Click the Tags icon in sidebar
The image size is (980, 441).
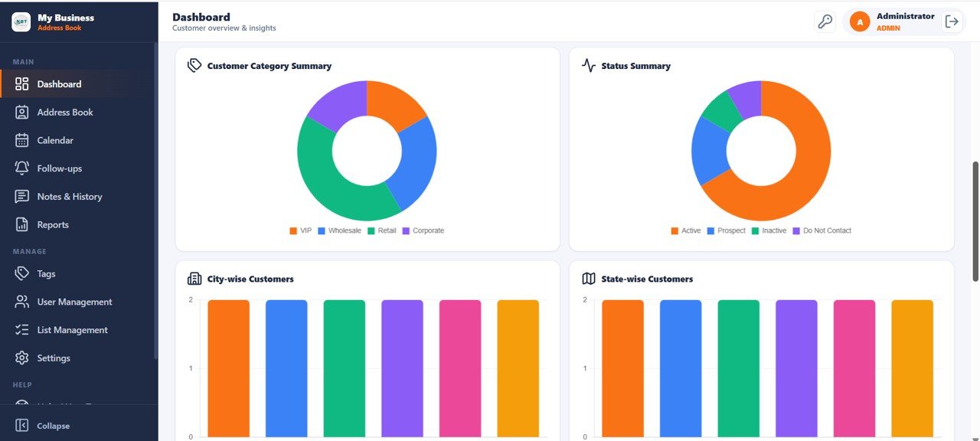pos(22,274)
